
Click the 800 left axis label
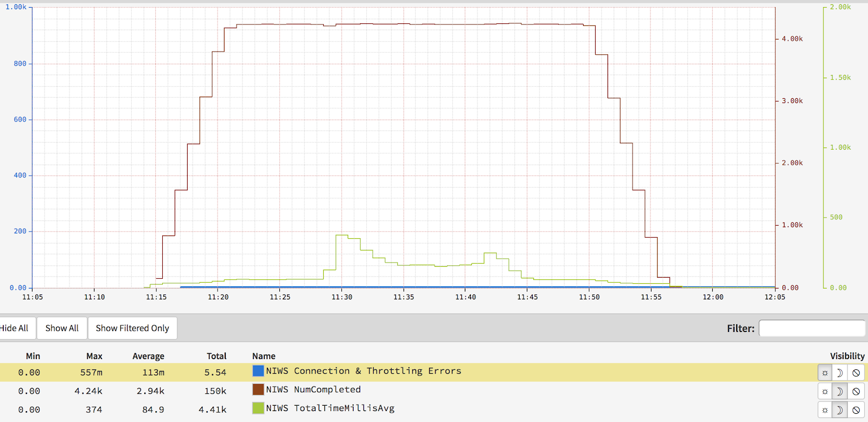20,63
